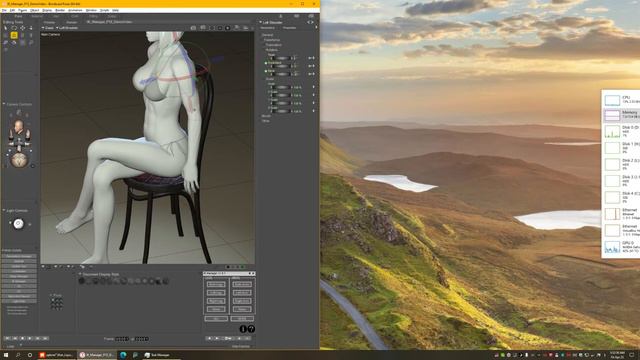Select the last document display style sphere

coord(165,281)
